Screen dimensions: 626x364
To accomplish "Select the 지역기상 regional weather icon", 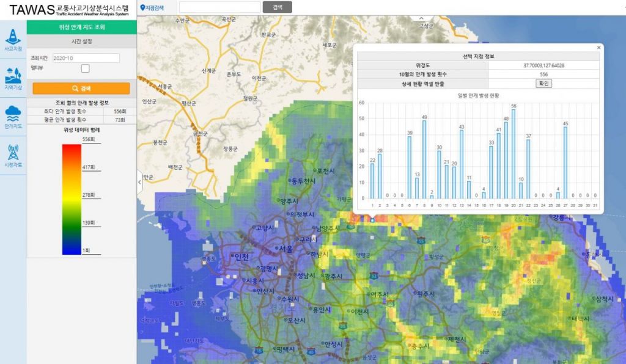I will [13, 78].
